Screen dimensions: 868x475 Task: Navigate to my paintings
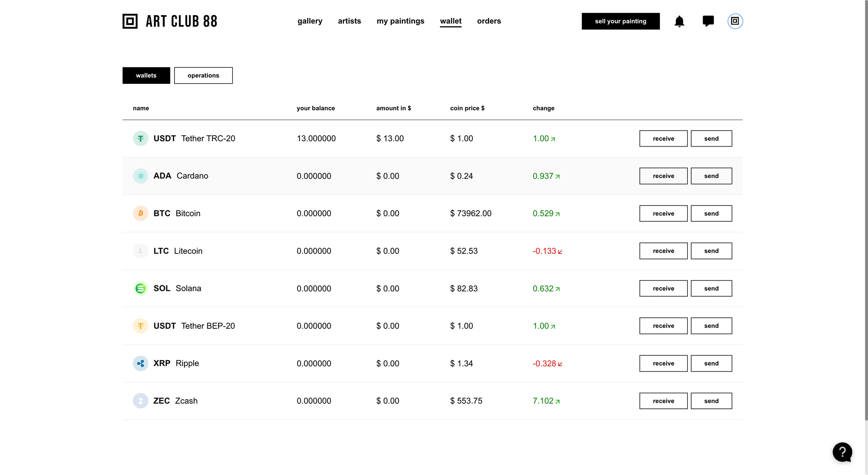pyautogui.click(x=400, y=21)
